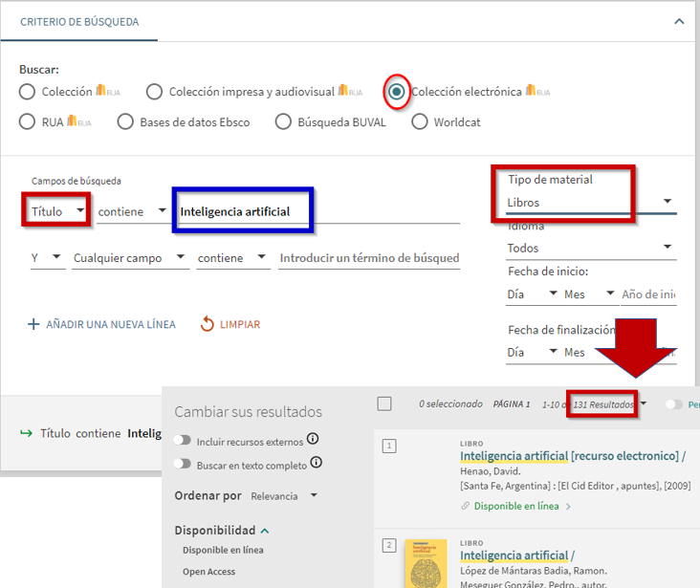Click the plus icon to add new line
The height and width of the screenshot is (588, 700).
[x=33, y=324]
